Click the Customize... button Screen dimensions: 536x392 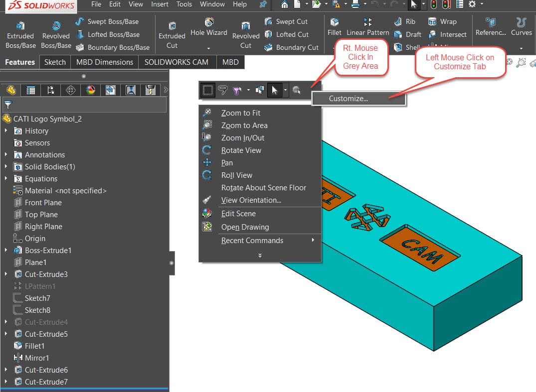pyautogui.click(x=358, y=99)
